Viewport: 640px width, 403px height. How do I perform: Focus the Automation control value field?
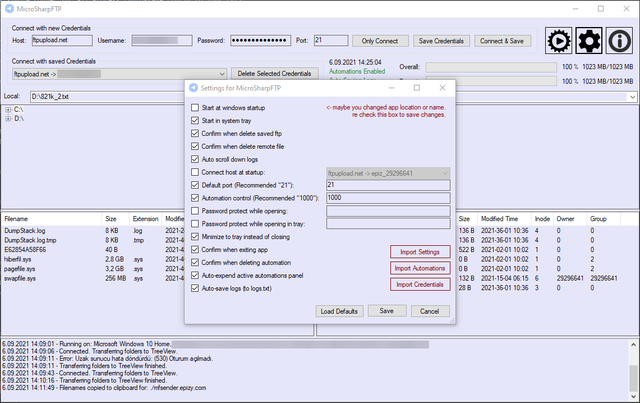click(388, 198)
